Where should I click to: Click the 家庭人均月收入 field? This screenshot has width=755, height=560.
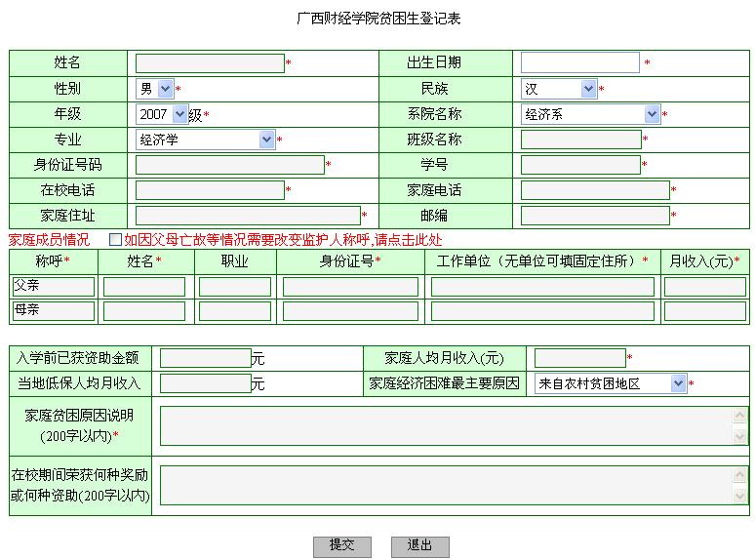(580, 358)
